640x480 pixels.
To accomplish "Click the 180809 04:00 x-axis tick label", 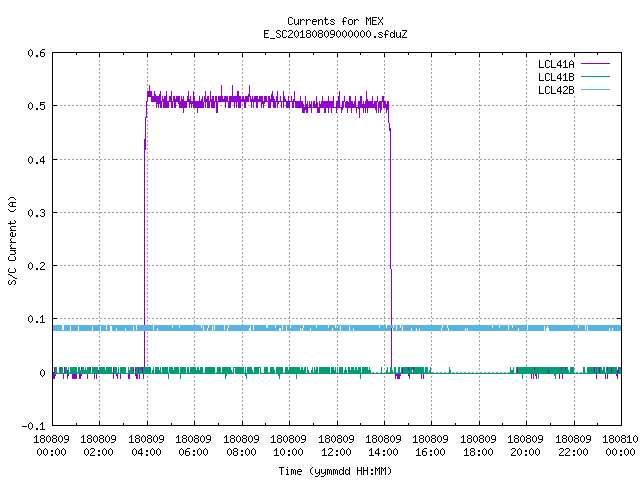I will coord(146,446).
